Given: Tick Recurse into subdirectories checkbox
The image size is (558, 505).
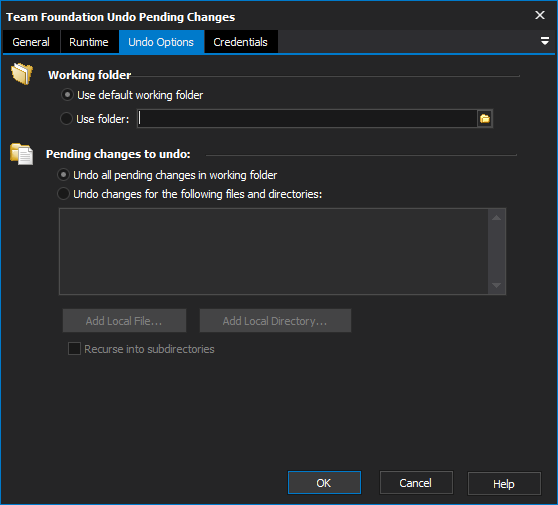Looking at the screenshot, I should tap(74, 349).
